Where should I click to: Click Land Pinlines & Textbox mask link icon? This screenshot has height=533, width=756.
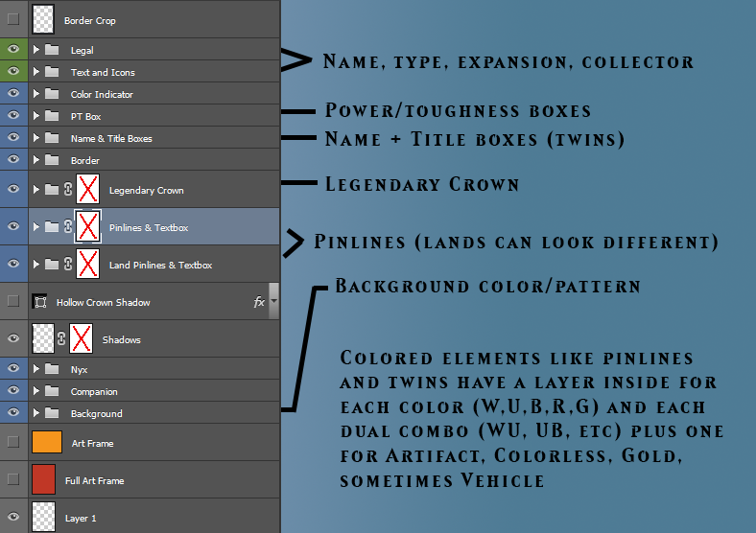pos(68,264)
